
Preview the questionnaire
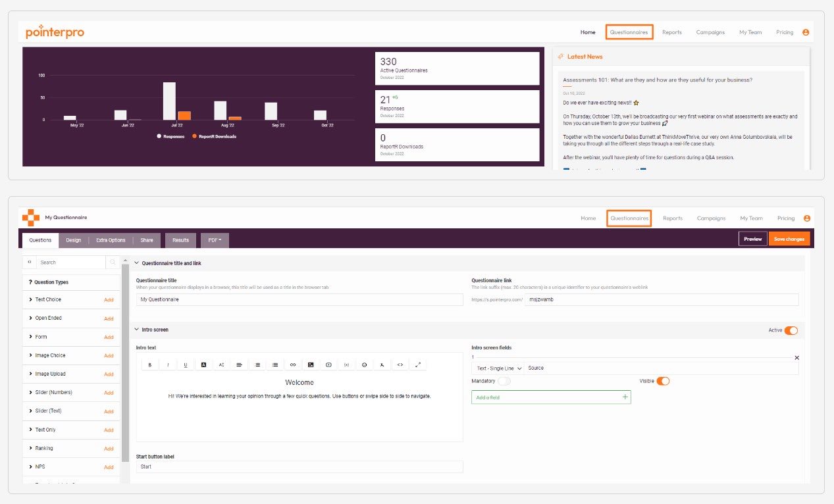pyautogui.click(x=752, y=238)
